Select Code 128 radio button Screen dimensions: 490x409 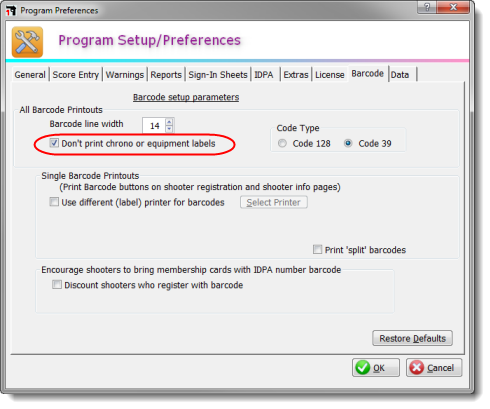(282, 143)
